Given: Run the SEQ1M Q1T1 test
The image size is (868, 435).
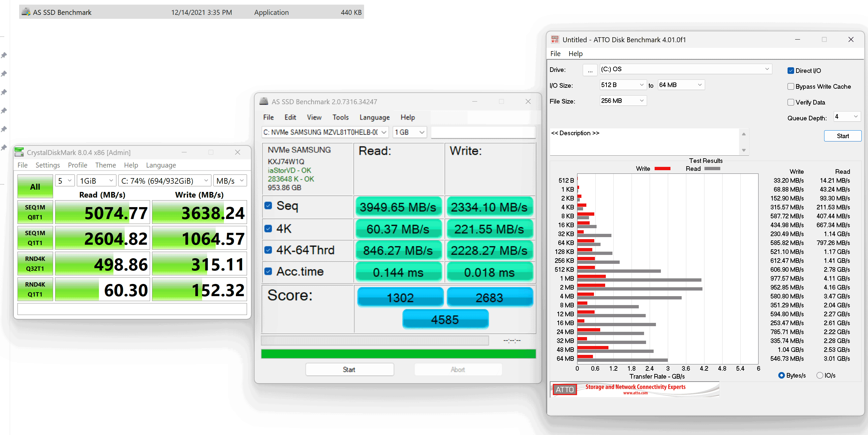Looking at the screenshot, I should (x=35, y=237).
